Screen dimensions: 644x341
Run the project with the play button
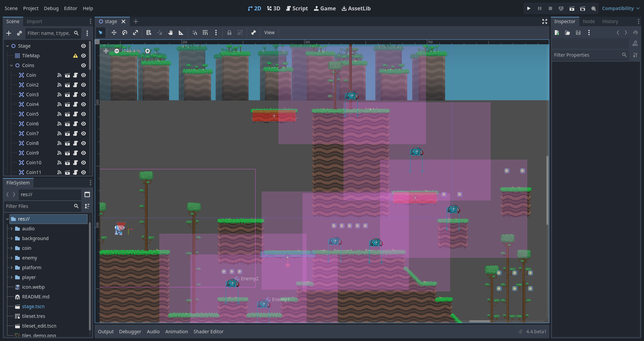point(529,8)
